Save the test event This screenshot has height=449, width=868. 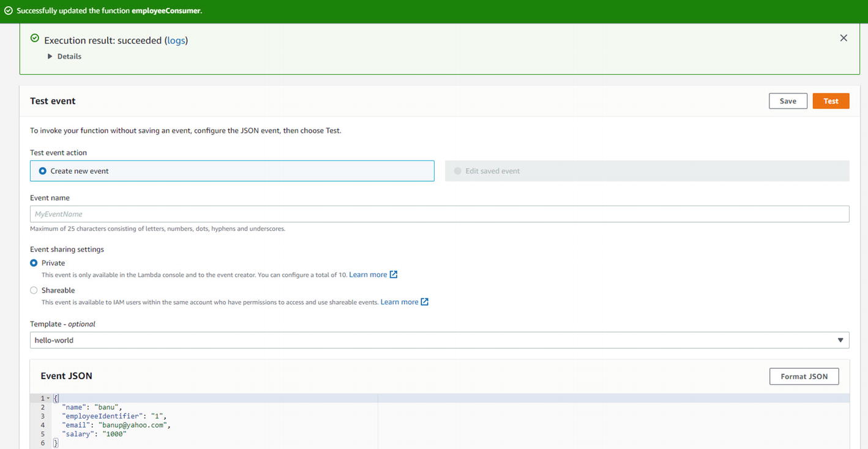[787, 101]
